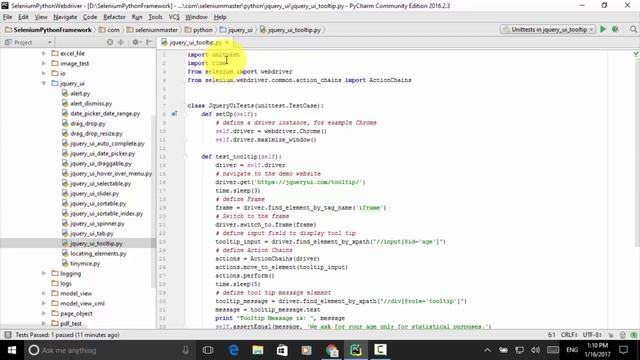Switch to PyCharm icon in taskbar
The width and height of the screenshot is (640, 360).
coord(356,350)
